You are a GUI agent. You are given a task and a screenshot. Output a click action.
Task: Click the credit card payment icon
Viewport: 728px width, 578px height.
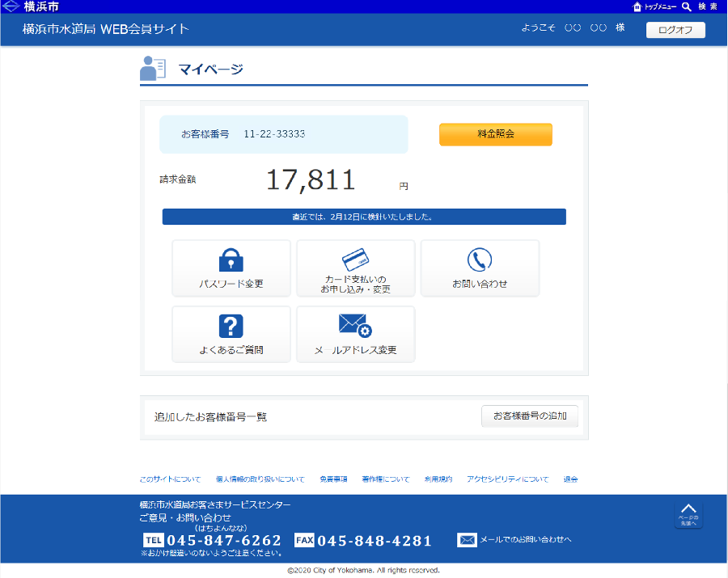click(x=356, y=259)
